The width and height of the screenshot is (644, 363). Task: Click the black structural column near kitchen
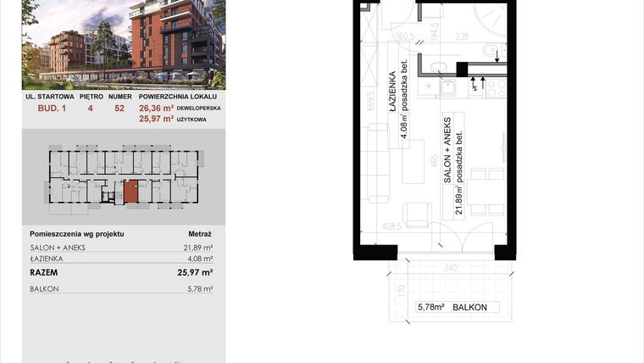tap(462, 70)
